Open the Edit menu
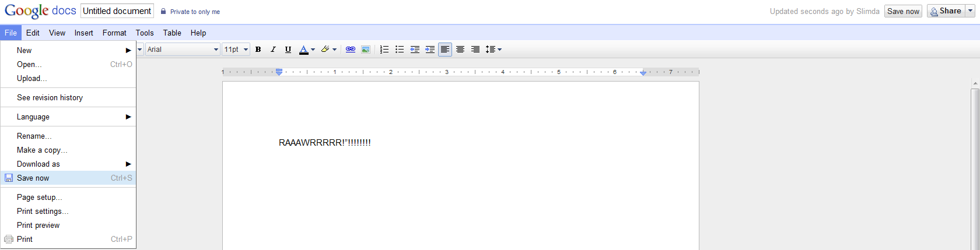 tap(33, 33)
